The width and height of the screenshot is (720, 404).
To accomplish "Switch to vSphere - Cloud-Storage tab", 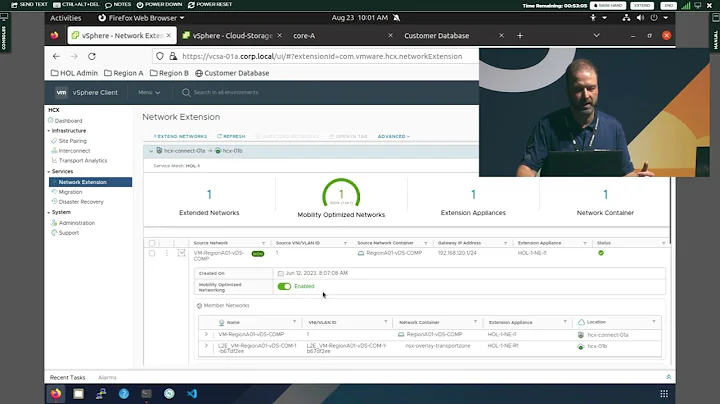I will point(232,35).
